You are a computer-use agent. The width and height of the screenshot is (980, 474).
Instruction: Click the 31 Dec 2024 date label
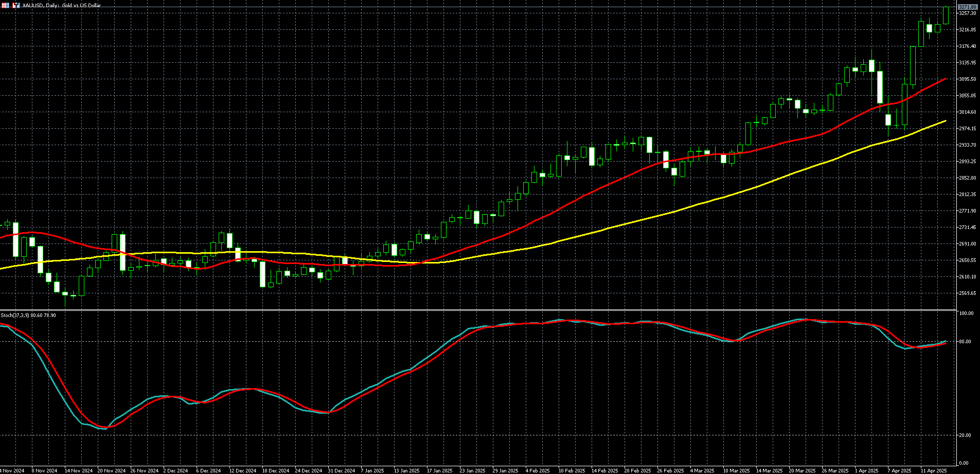click(341, 470)
